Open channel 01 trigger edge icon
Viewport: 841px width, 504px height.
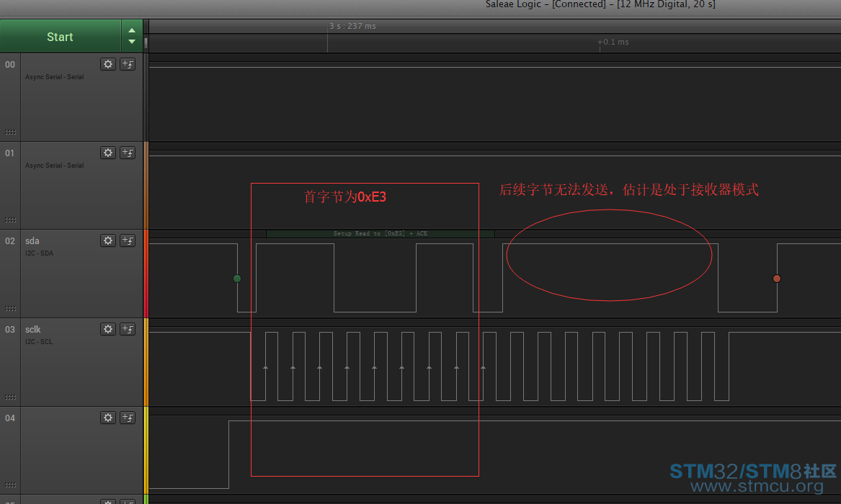pyautogui.click(x=128, y=153)
